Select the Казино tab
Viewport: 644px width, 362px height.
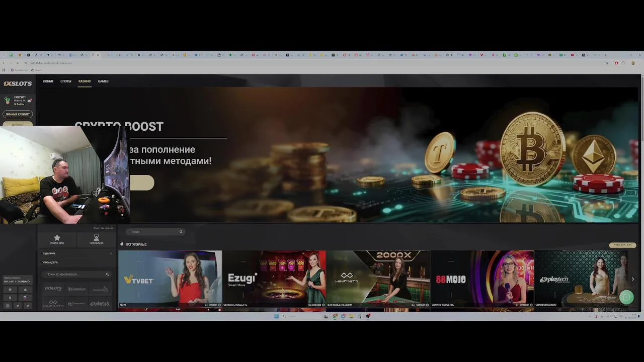pyautogui.click(x=85, y=81)
